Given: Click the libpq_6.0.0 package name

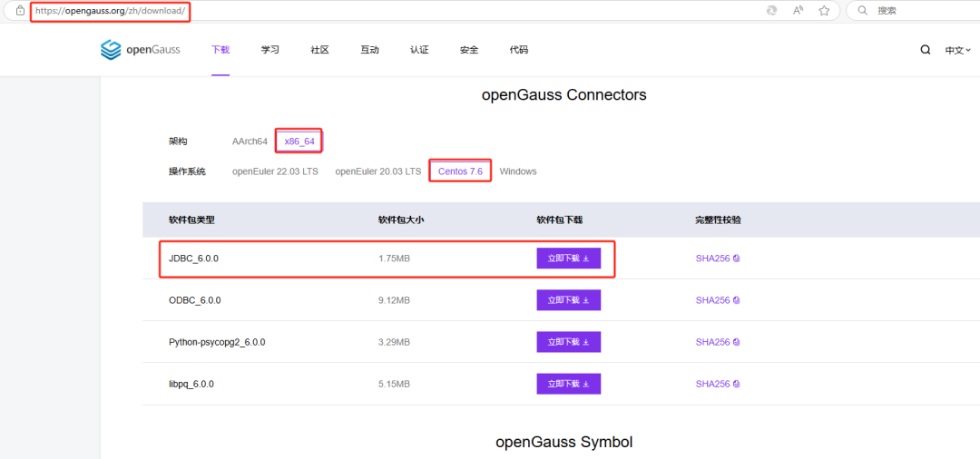Looking at the screenshot, I should coord(191,384).
